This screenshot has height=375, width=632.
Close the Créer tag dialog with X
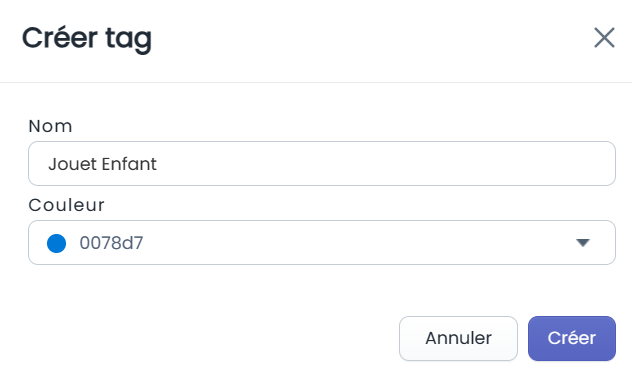tap(604, 38)
